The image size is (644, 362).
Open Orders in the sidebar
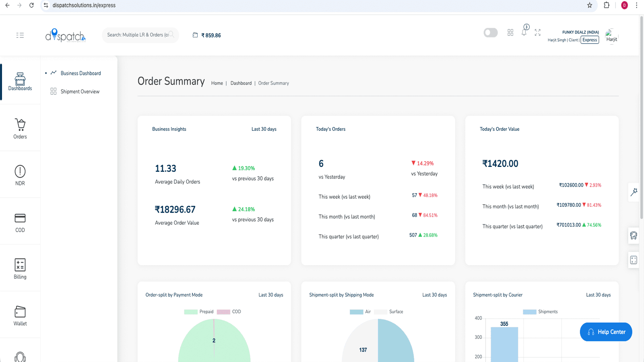pyautogui.click(x=20, y=129)
